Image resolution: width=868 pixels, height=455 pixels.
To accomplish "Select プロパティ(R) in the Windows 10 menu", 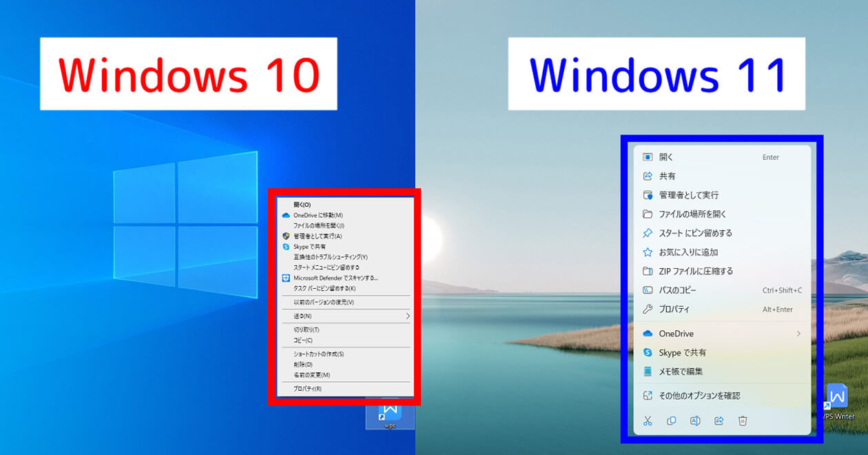I will point(307,388).
